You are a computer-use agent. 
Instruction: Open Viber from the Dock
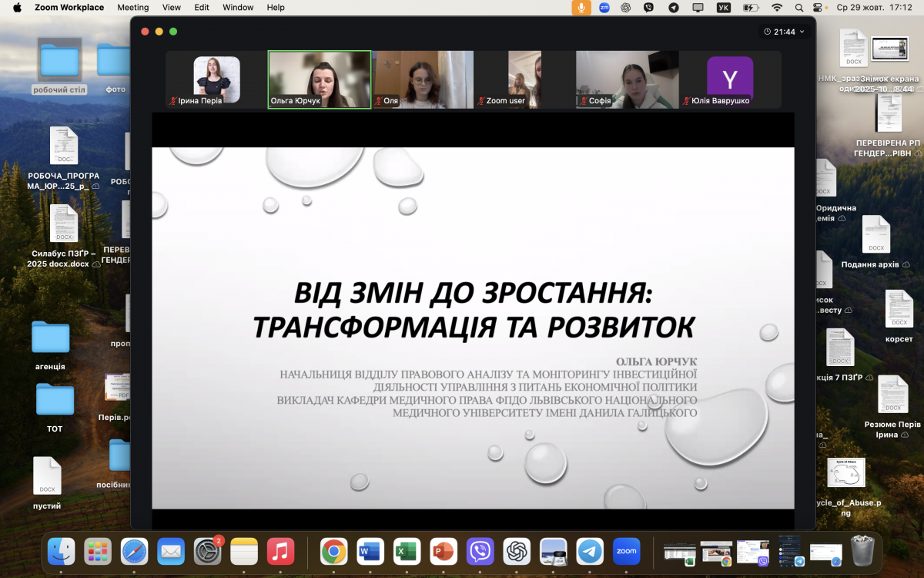480,552
